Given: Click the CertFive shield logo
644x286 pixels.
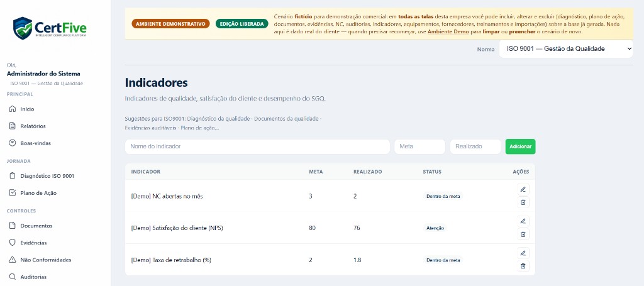Looking at the screenshot, I should [x=23, y=28].
